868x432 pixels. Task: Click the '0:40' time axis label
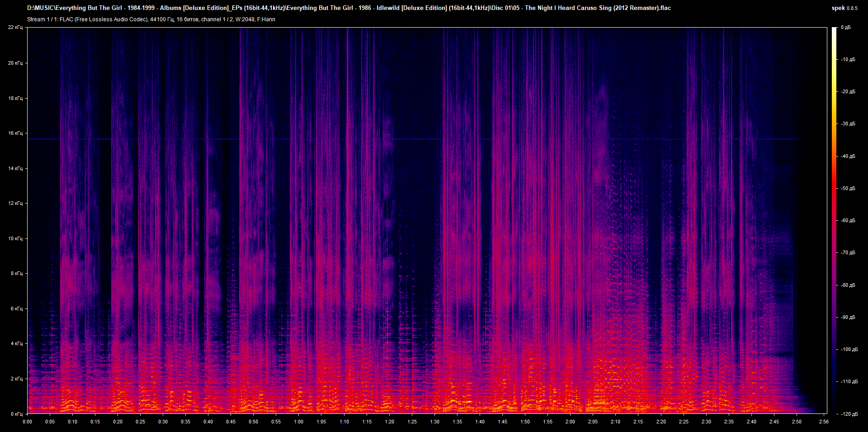pos(208,422)
